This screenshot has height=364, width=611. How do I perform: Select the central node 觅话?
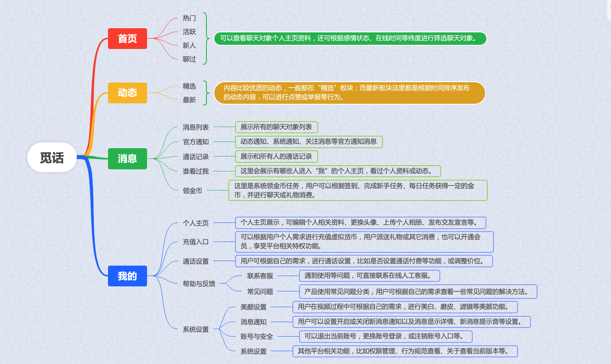(52, 157)
